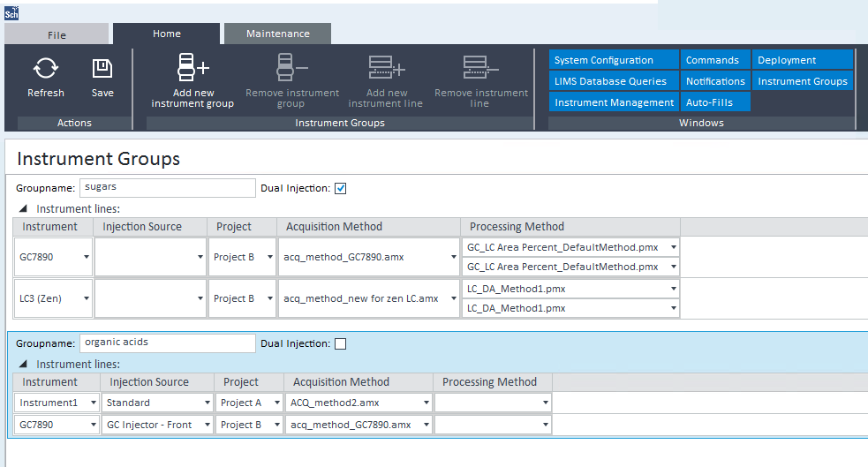Viewport: 868px width, 467px height.
Task: Open the LC3 (Zen) instrument dropdown
Action: (87, 299)
